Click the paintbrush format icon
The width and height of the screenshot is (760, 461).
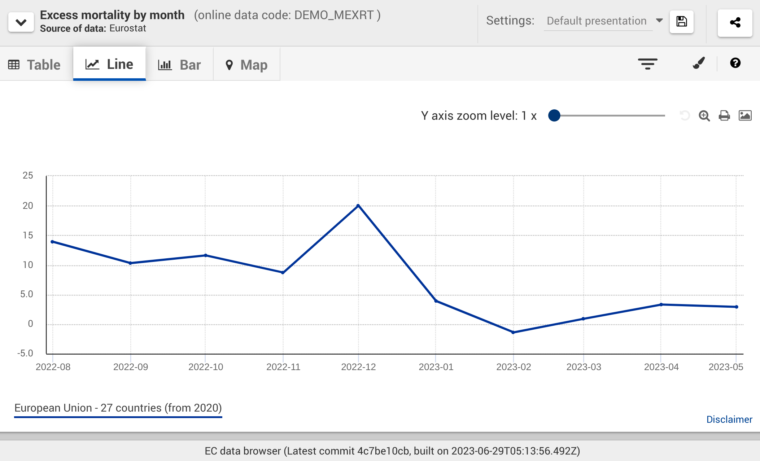click(699, 64)
